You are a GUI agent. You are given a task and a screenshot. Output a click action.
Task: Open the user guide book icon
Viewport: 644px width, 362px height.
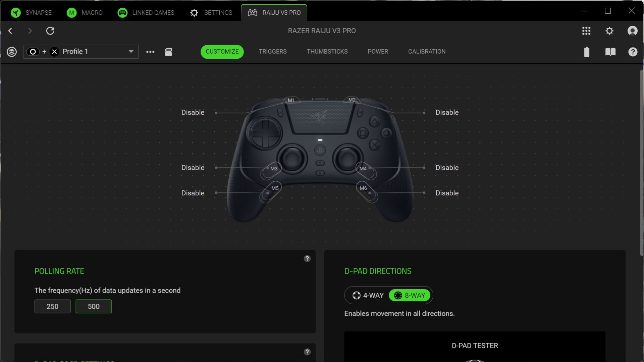coord(610,52)
